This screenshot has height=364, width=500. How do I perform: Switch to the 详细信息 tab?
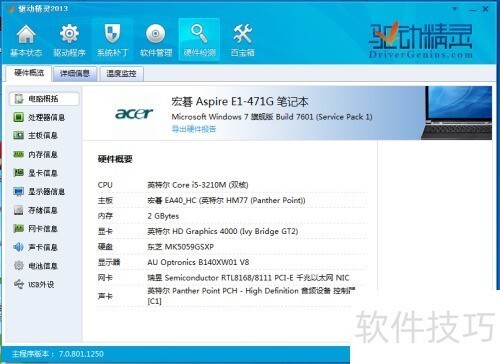75,74
